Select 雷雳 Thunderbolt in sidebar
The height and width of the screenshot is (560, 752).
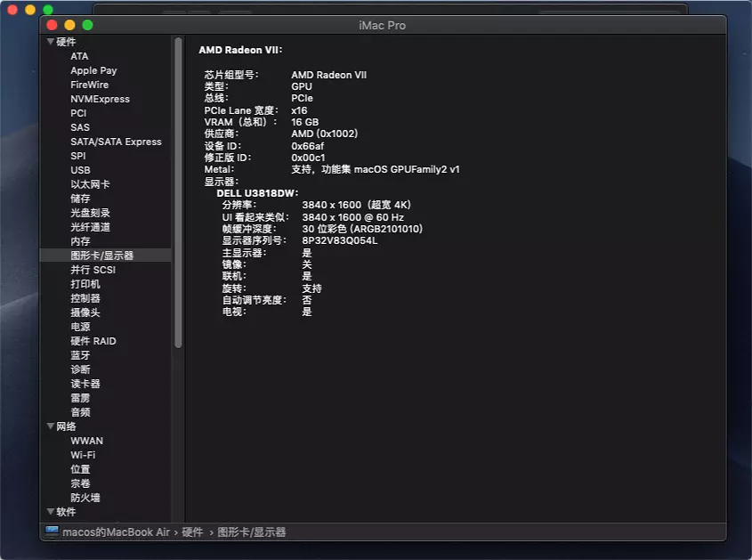(80, 398)
